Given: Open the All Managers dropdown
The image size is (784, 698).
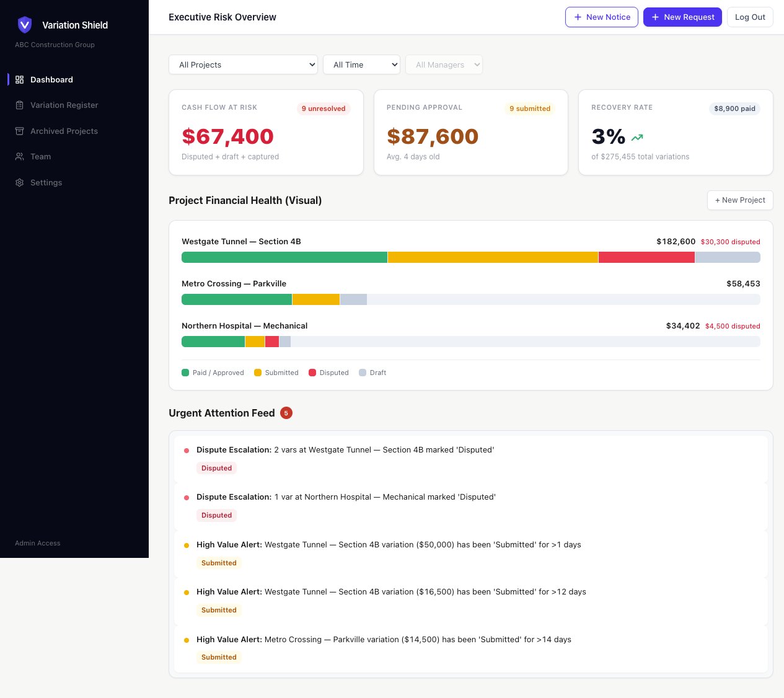Looking at the screenshot, I should coord(444,64).
